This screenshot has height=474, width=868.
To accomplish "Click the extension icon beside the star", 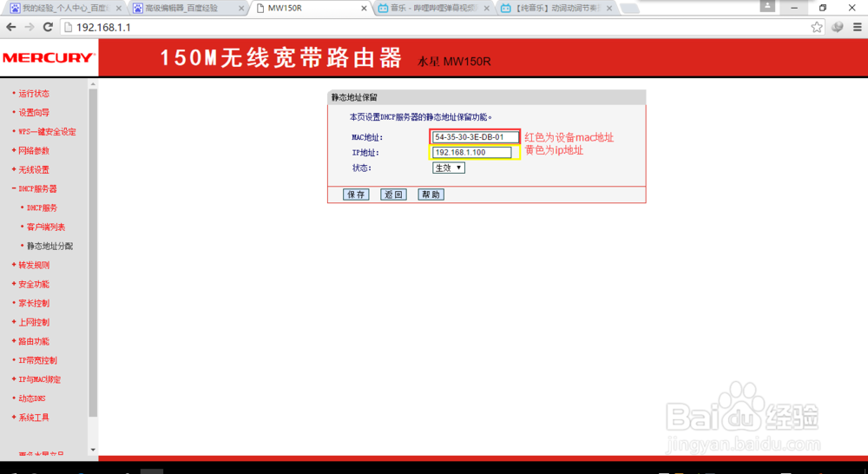I will pyautogui.click(x=837, y=27).
